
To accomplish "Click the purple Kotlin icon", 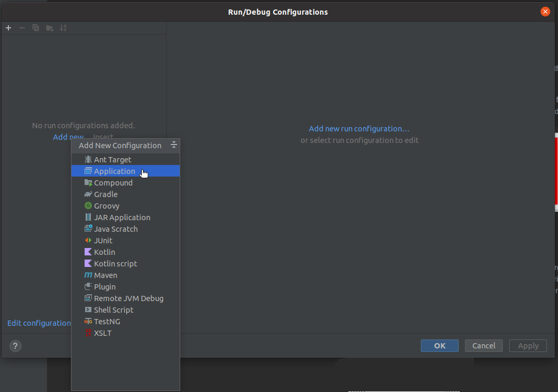I will pyautogui.click(x=88, y=252).
